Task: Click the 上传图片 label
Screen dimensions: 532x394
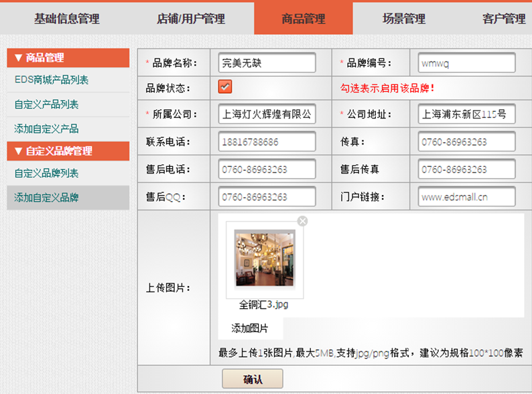Action: pyautogui.click(x=168, y=288)
